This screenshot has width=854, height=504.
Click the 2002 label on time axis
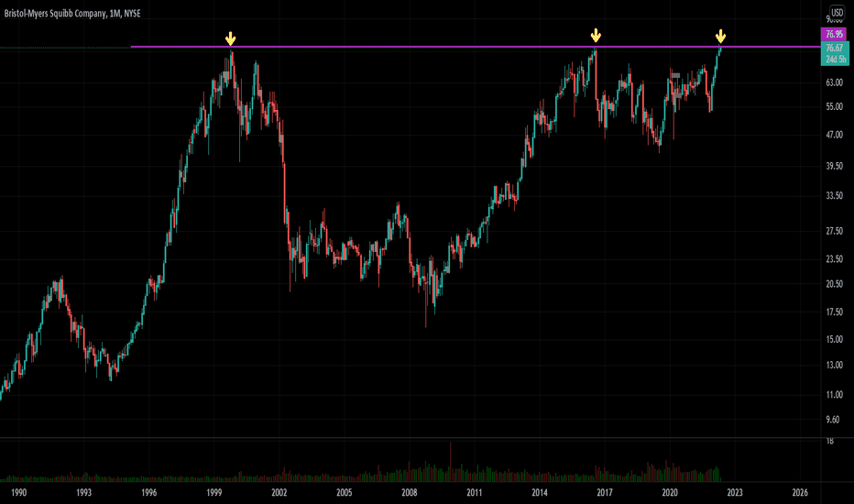(279, 493)
